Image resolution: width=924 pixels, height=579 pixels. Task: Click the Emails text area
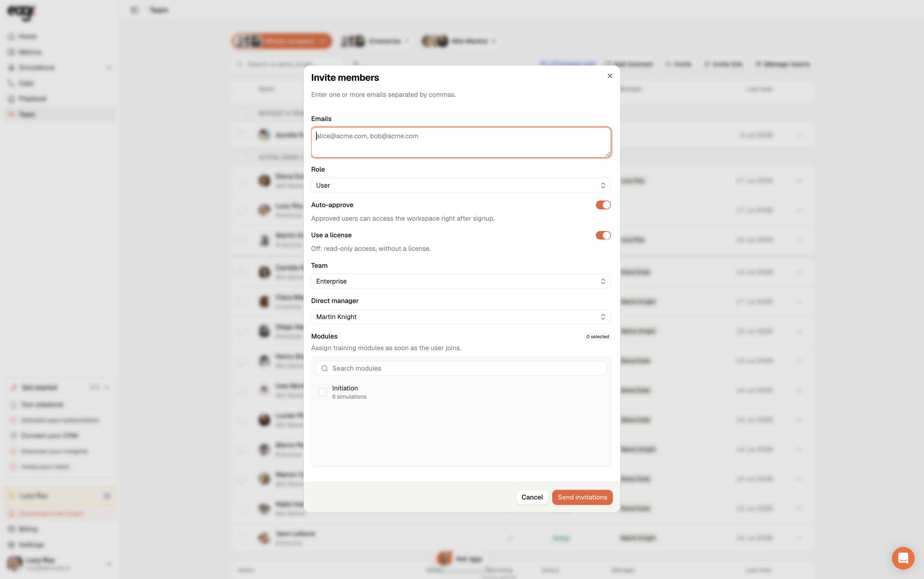(461, 142)
